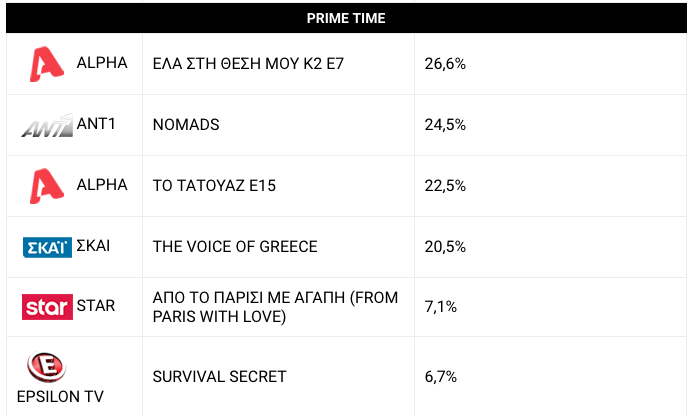Click ΤΟ ΤΑΤΟΥΑΖ Ε15 program title

(214, 186)
